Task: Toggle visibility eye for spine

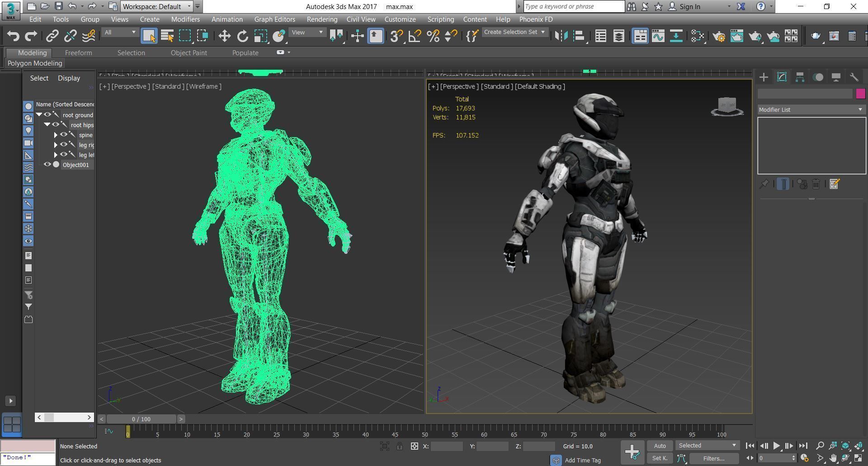Action: tap(64, 135)
